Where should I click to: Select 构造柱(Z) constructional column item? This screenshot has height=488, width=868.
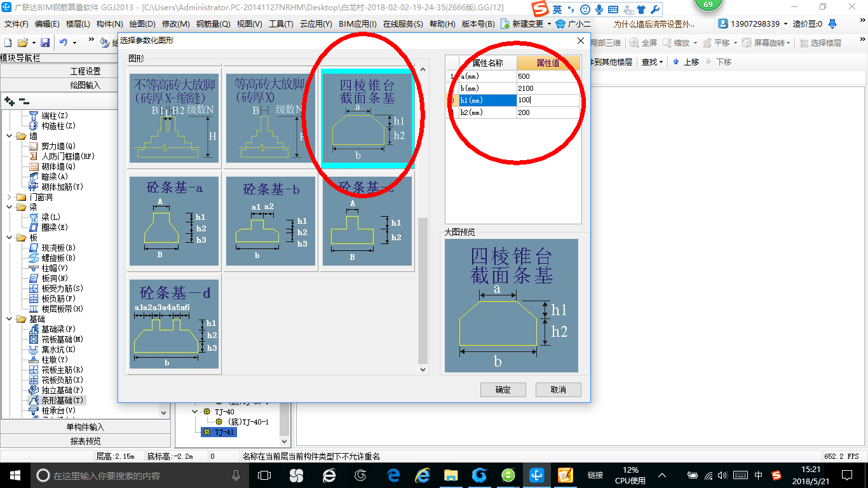pyautogui.click(x=58, y=126)
